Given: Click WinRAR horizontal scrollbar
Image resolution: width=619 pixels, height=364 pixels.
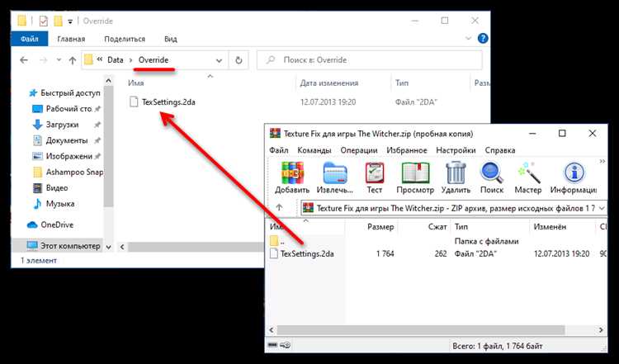Looking at the screenshot, I should tap(421, 329).
